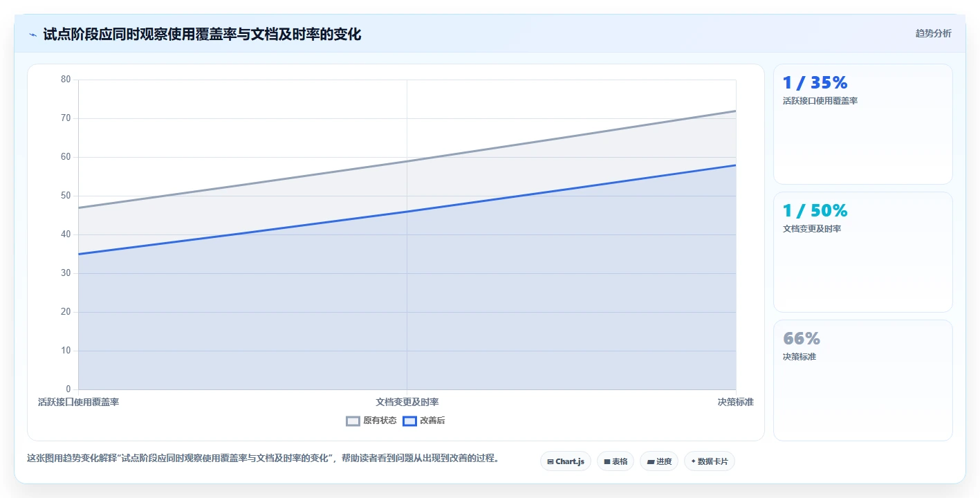
Task: Click the Chart.js chip icon
Action: (551, 461)
